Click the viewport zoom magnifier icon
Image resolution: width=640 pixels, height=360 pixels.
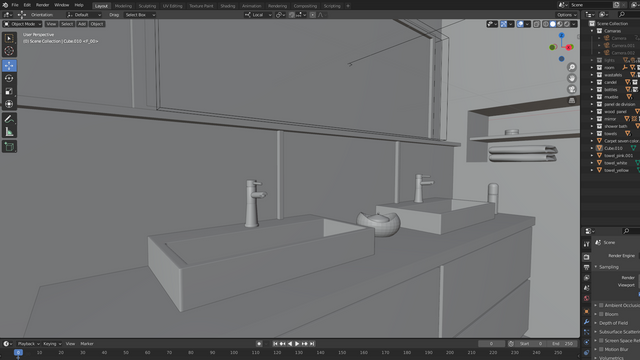(x=571, y=67)
